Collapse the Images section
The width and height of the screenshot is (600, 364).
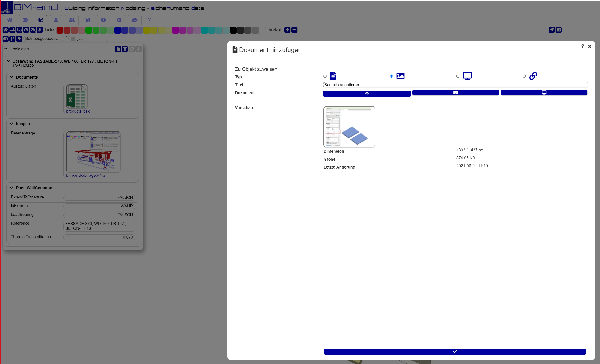[11, 124]
